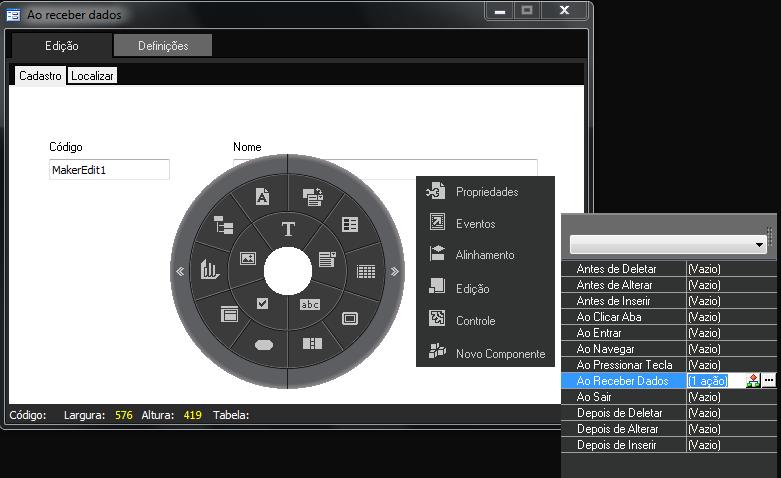
Task: Select the Ao Clicar Aba event row
Action: click(622, 317)
